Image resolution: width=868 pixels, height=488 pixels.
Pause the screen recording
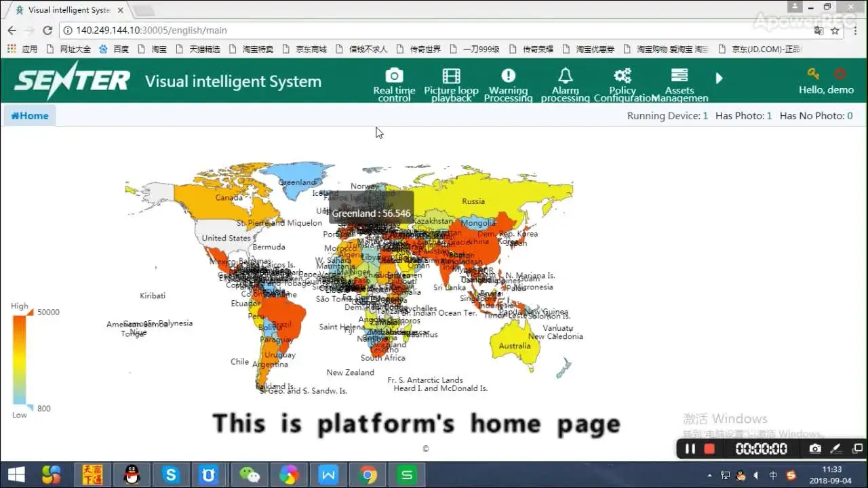[690, 449]
